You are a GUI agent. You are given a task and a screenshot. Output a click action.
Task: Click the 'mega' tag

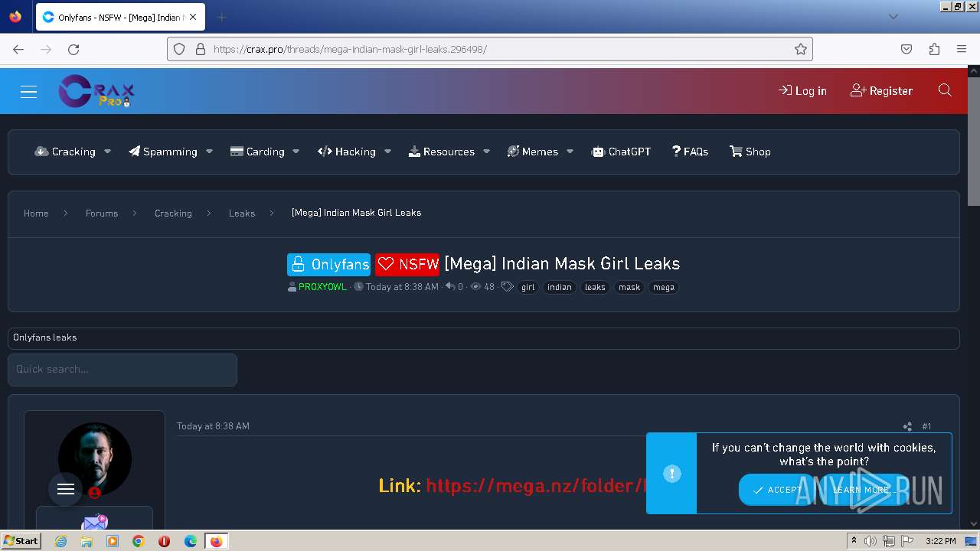tap(664, 288)
